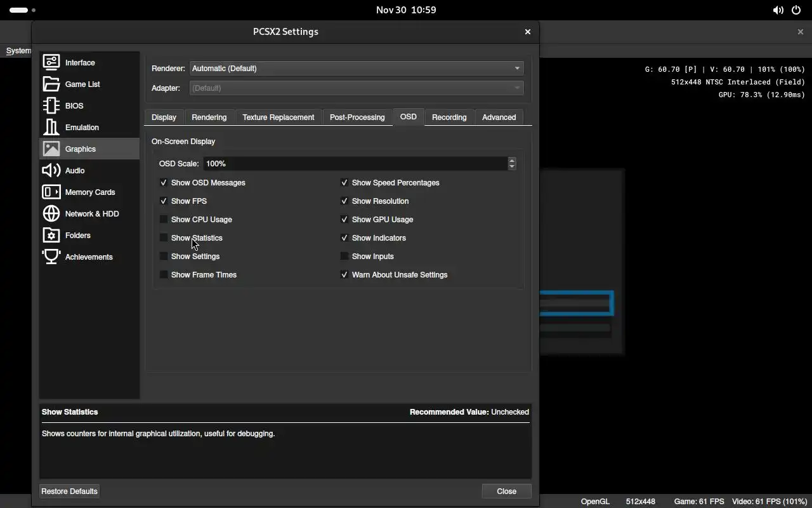
Task: Click the Show Statistics help heading
Action: pyautogui.click(x=70, y=411)
